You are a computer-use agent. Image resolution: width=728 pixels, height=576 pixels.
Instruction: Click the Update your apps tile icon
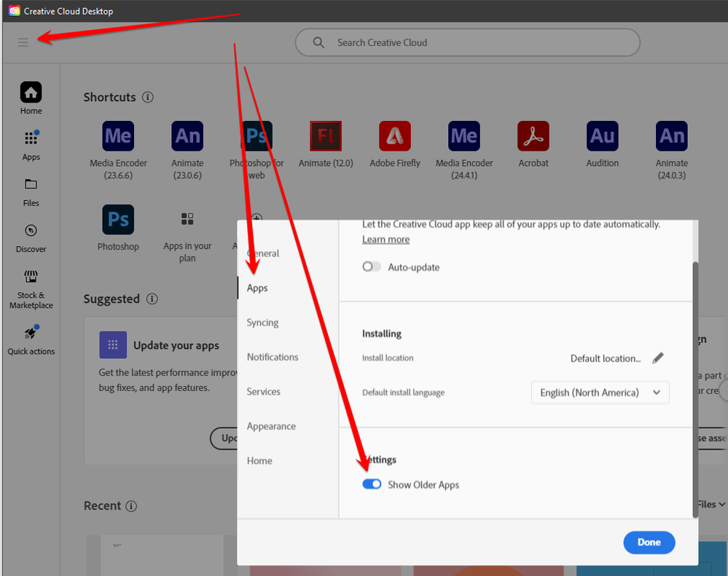coord(113,344)
